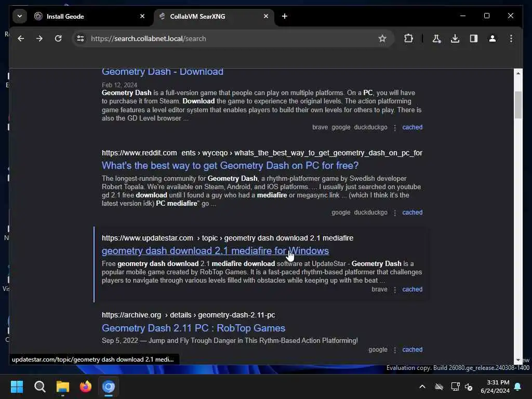Launch Firefox from taskbar
The height and width of the screenshot is (399, 532).
click(86, 387)
